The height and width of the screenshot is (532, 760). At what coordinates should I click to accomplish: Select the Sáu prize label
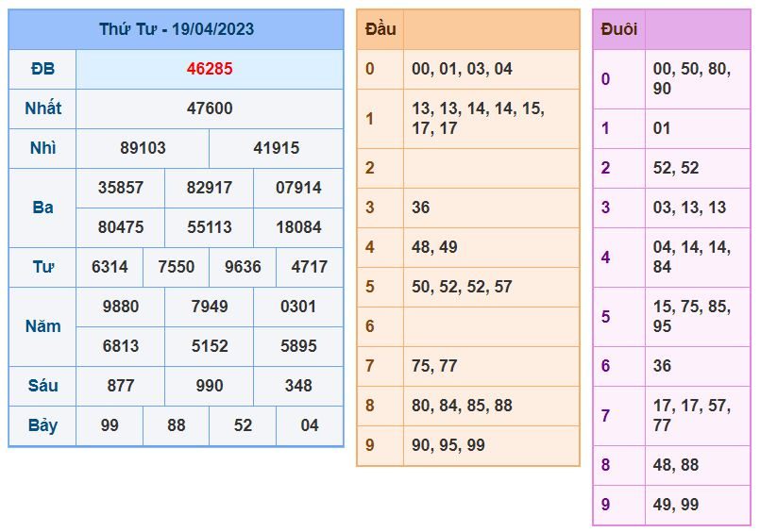[x=42, y=386]
